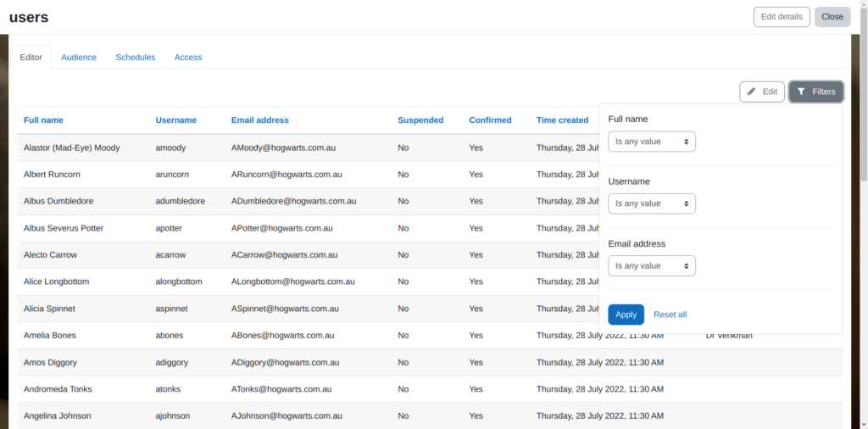Select the name Albus Severus Potter
868x429 pixels.
[x=64, y=228]
